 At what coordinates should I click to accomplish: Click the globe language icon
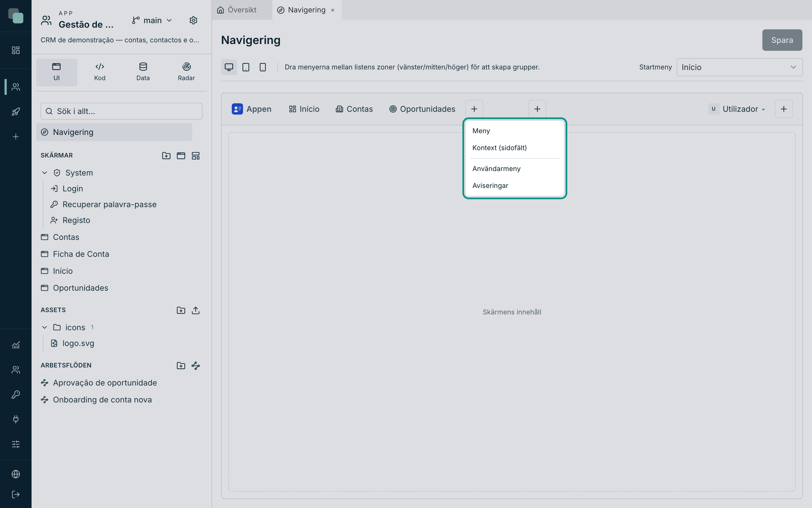[x=16, y=474]
